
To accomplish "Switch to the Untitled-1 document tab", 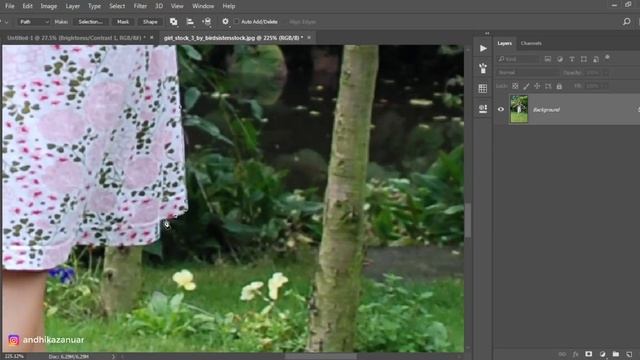I will (x=76, y=38).
